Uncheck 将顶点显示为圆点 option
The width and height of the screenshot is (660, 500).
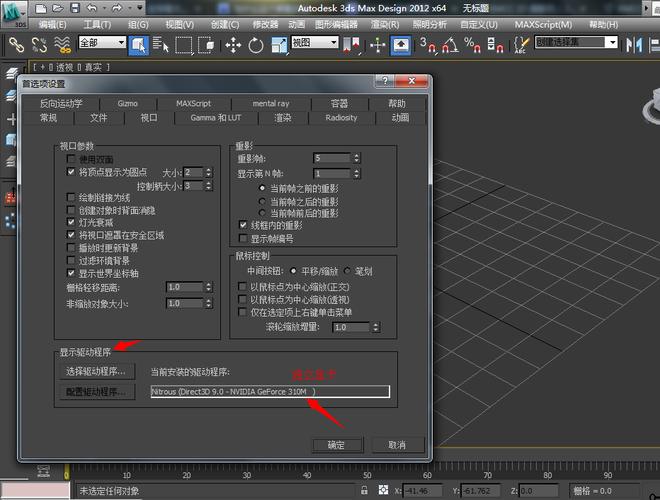click(x=71, y=172)
